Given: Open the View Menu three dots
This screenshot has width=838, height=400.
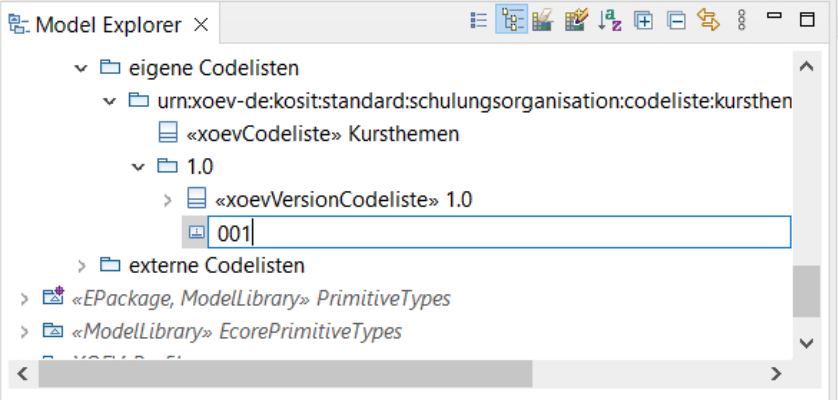Looking at the screenshot, I should point(741,20).
